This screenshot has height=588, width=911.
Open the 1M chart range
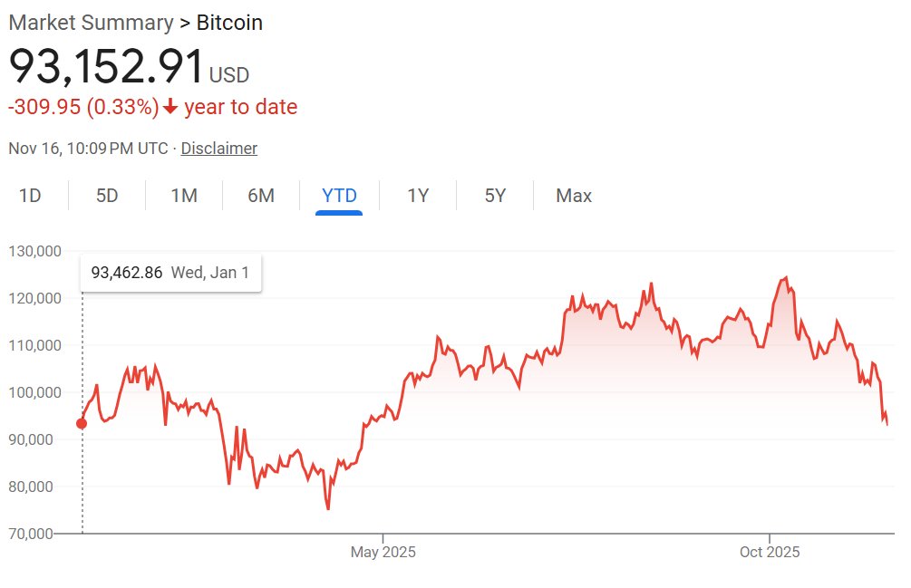184,196
